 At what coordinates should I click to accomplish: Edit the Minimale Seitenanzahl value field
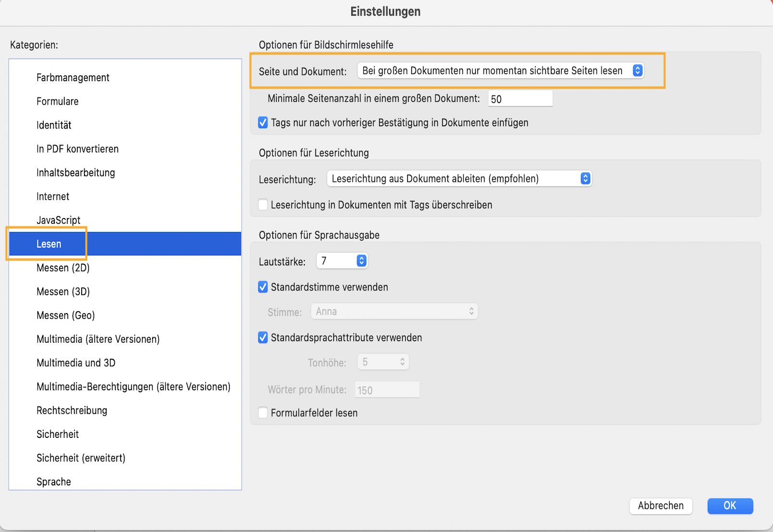[520, 98]
